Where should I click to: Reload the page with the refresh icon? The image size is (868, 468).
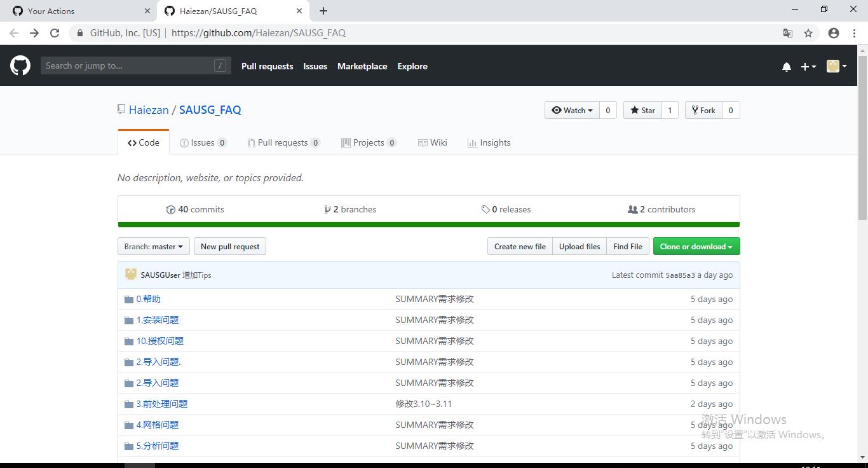(55, 33)
